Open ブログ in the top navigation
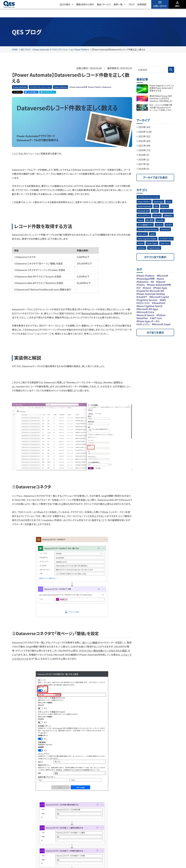The image size is (186, 868). [x=131, y=4]
